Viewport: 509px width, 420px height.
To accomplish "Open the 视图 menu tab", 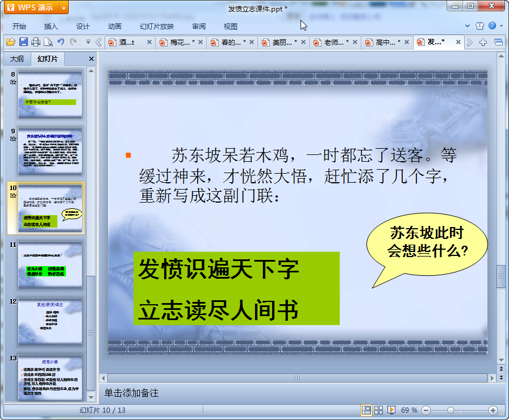I will (x=231, y=26).
